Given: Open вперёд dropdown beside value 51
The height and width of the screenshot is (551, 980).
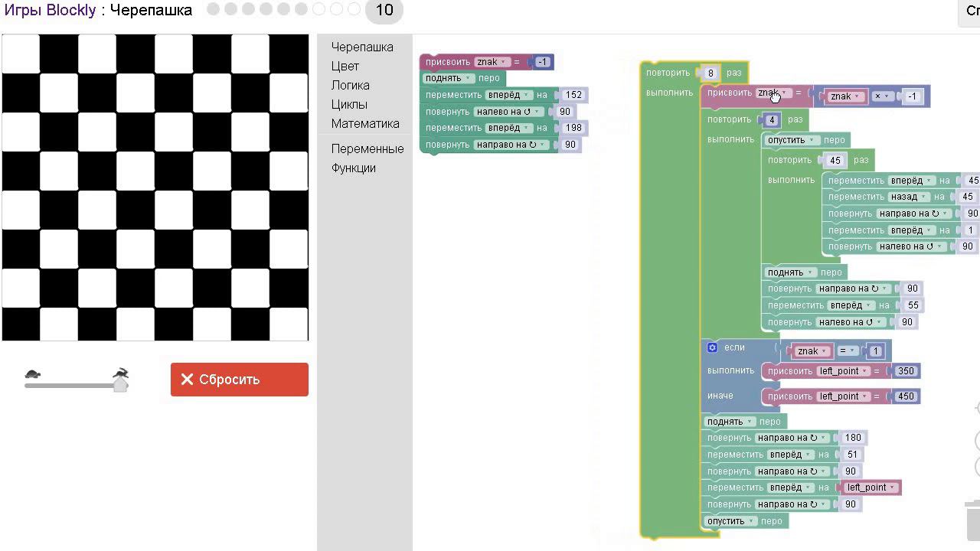Looking at the screenshot, I should click(x=791, y=455).
